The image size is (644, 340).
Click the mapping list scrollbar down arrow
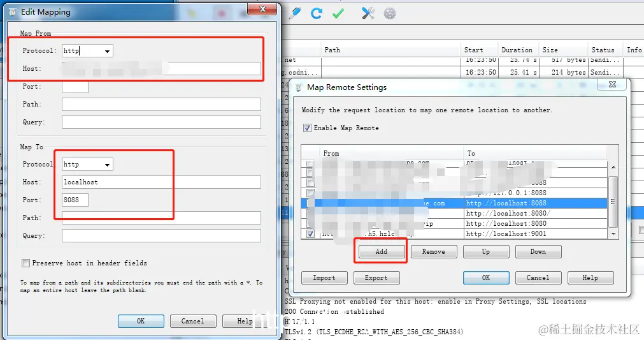pyautogui.click(x=613, y=234)
